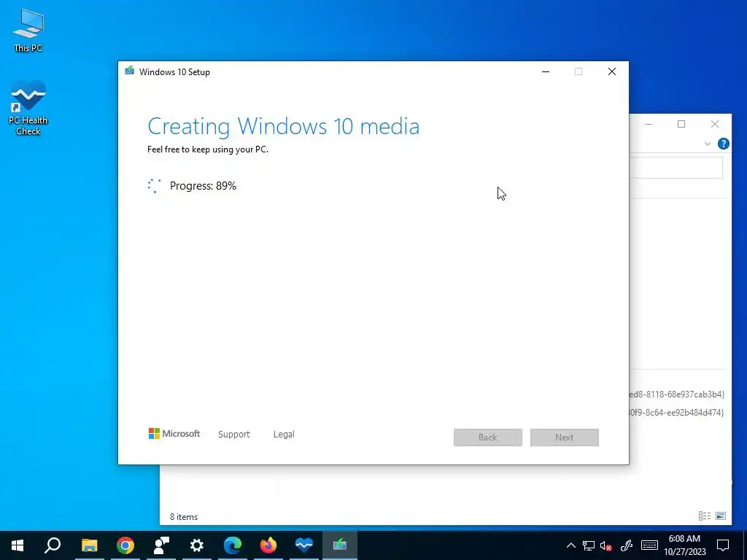Viewport: 747px width, 560px height.
Task: Launch Firefox from taskbar
Action: (x=268, y=545)
